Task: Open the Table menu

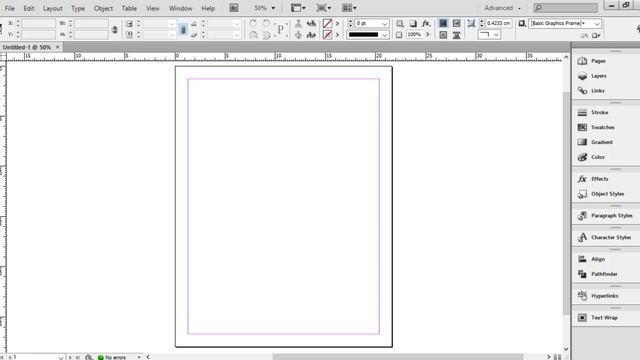Action: pyautogui.click(x=129, y=8)
